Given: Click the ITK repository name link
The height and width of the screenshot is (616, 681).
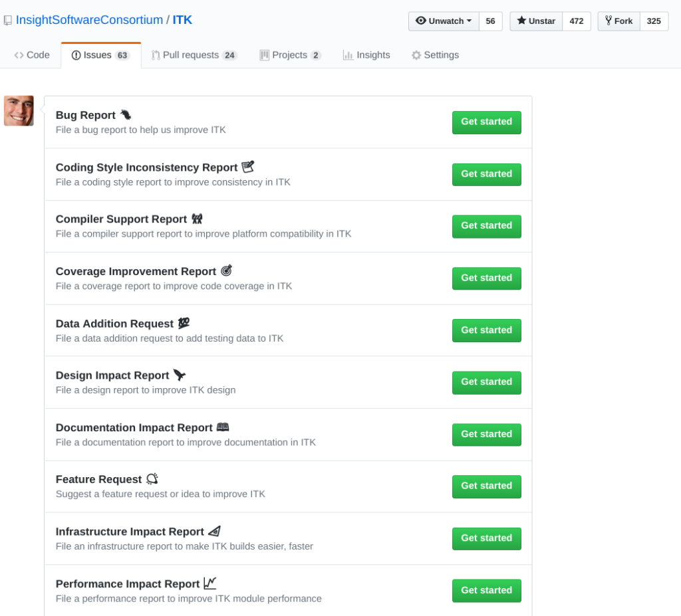Looking at the screenshot, I should [x=181, y=21].
